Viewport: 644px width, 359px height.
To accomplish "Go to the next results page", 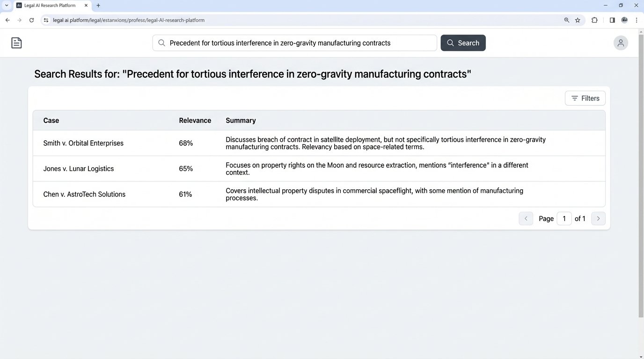I will 598,218.
